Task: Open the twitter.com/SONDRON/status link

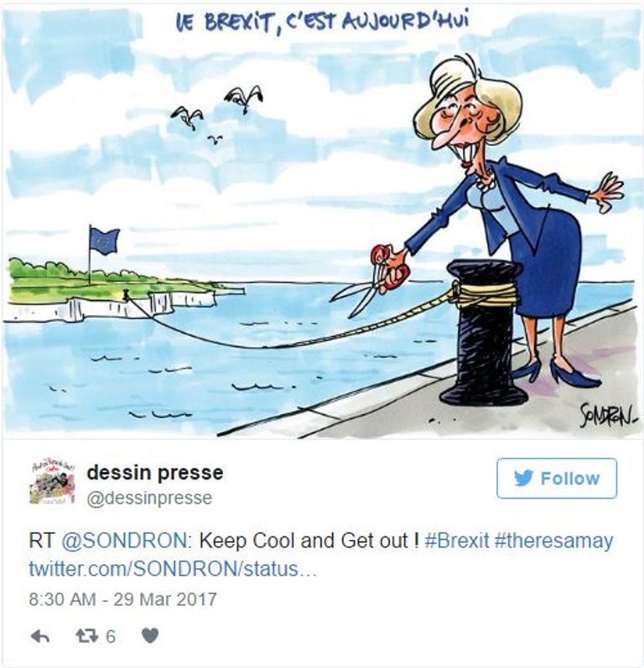Action: (x=173, y=569)
